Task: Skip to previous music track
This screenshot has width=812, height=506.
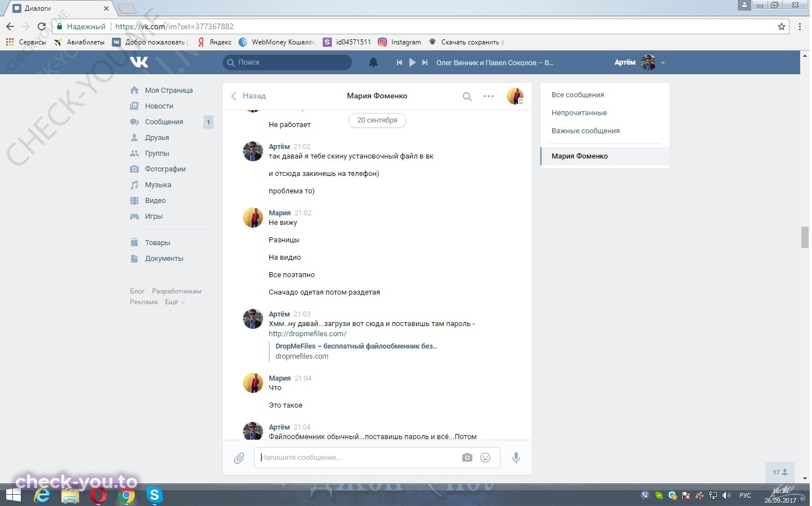Action: click(x=399, y=63)
